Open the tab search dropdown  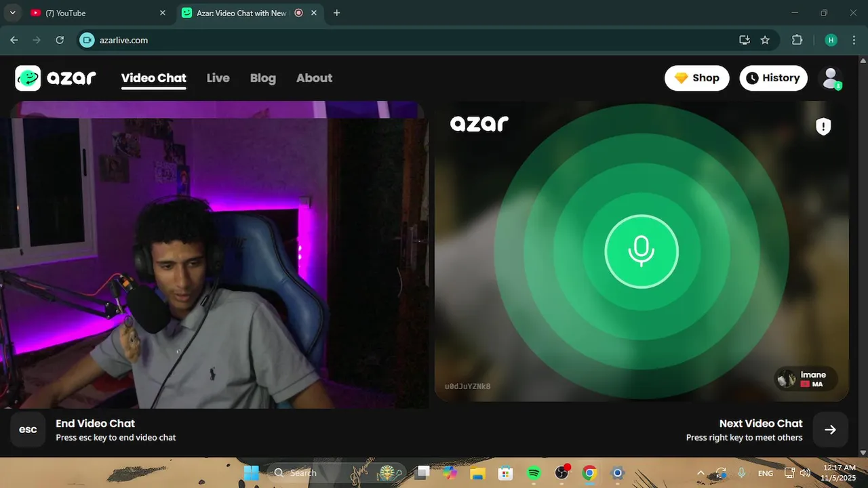[x=12, y=13]
